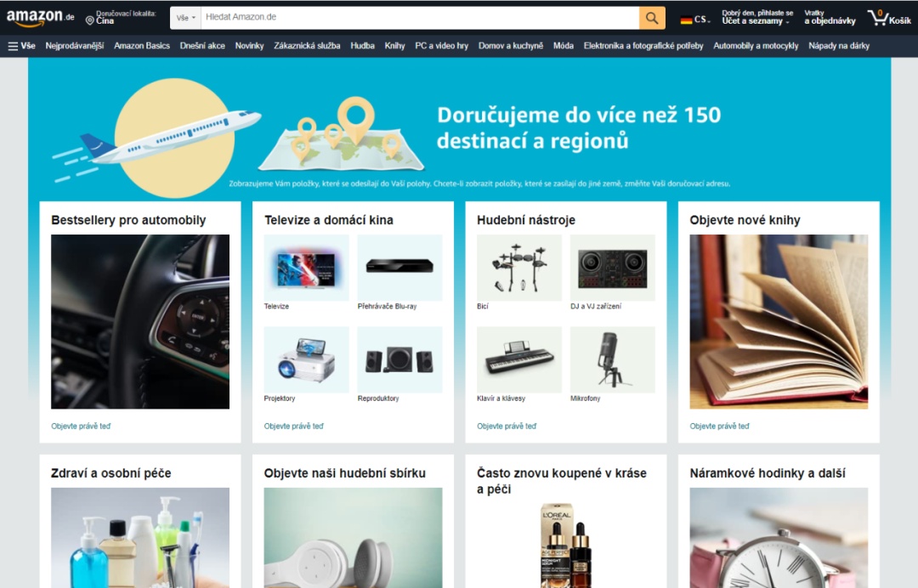Click the Přehrávače Blu-ray thumbnail

pos(399,268)
